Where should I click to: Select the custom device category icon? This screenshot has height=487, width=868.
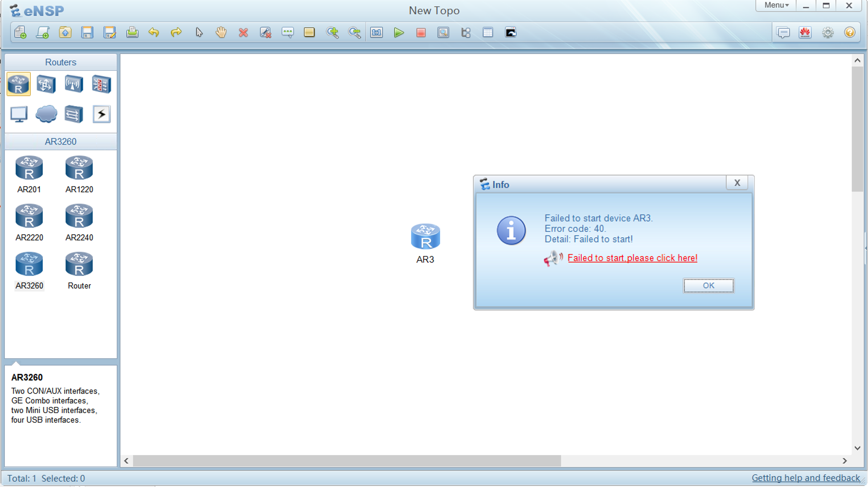[x=74, y=114]
